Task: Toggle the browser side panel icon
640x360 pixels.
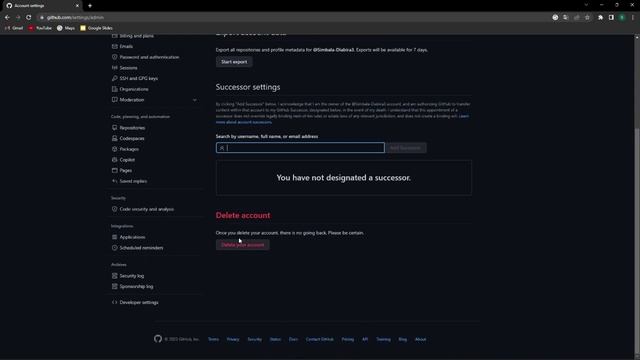Action: [x=611, y=18]
